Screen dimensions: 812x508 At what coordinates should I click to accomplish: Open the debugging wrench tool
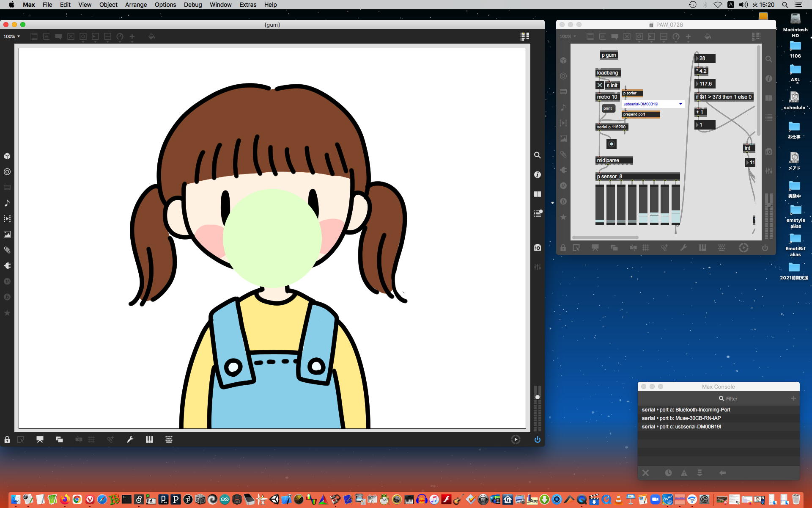click(x=130, y=439)
